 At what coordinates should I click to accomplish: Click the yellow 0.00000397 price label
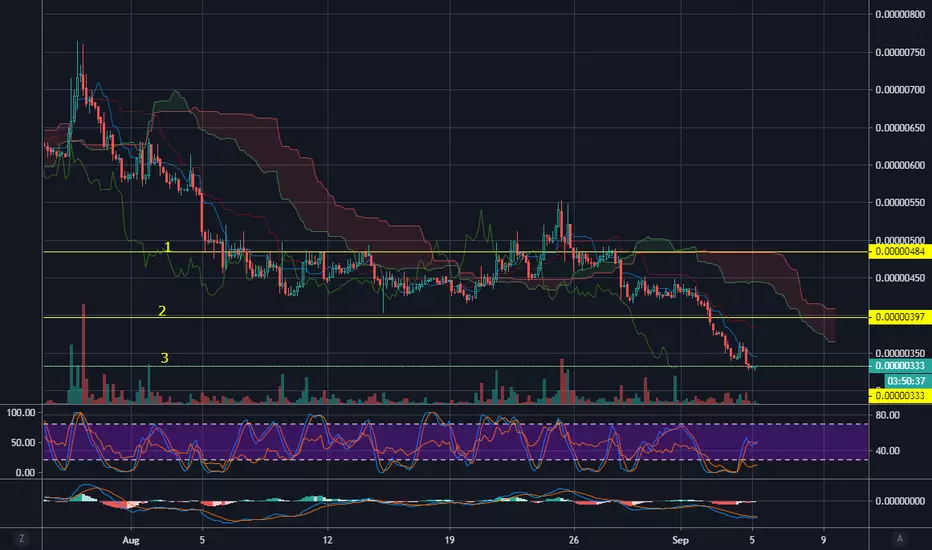(900, 317)
